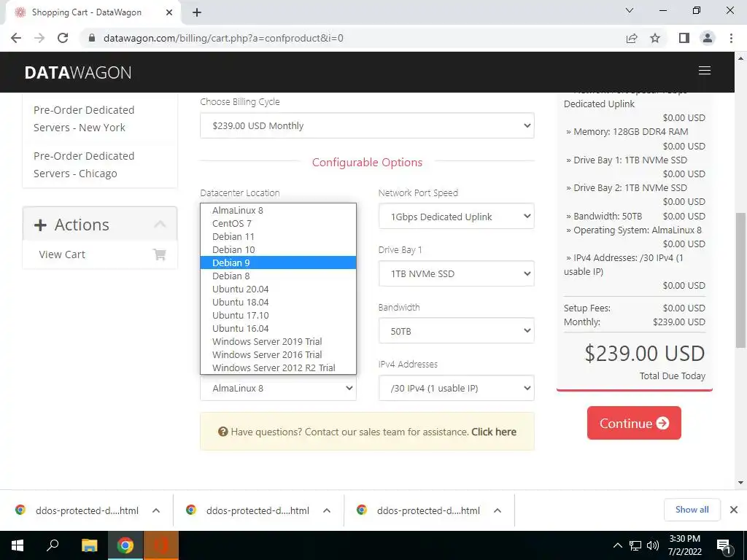Open the Chrome profile avatar
This screenshot has width=747, height=560.
point(708,38)
